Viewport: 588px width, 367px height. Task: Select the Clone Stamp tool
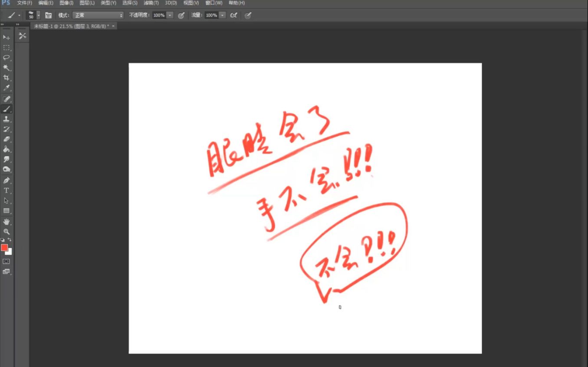click(7, 119)
